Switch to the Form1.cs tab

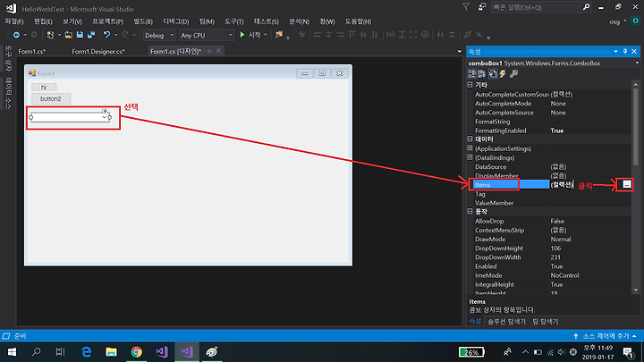click(x=31, y=51)
